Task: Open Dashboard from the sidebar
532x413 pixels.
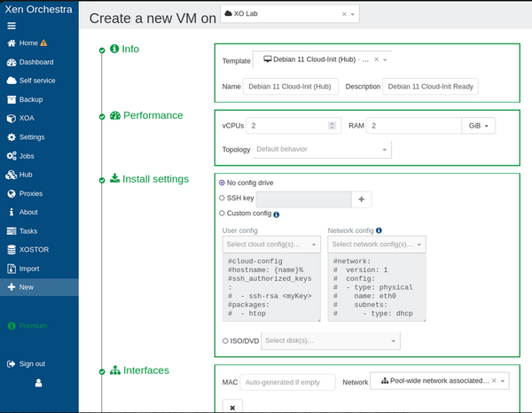Action: click(x=36, y=62)
